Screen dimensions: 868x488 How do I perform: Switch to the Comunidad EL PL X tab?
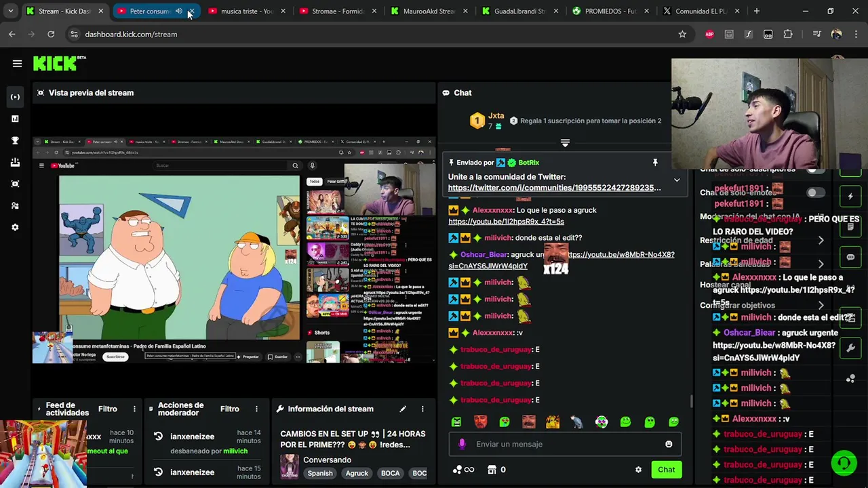click(x=701, y=11)
